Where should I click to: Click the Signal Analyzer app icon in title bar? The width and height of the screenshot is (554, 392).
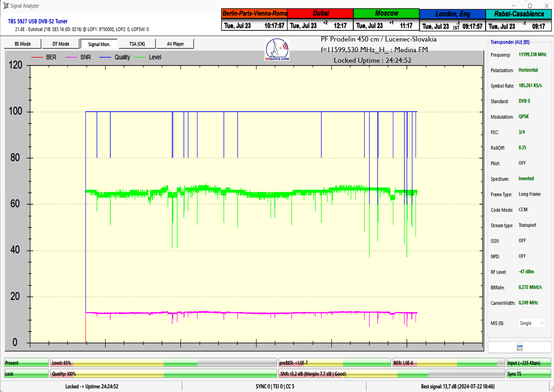point(5,6)
